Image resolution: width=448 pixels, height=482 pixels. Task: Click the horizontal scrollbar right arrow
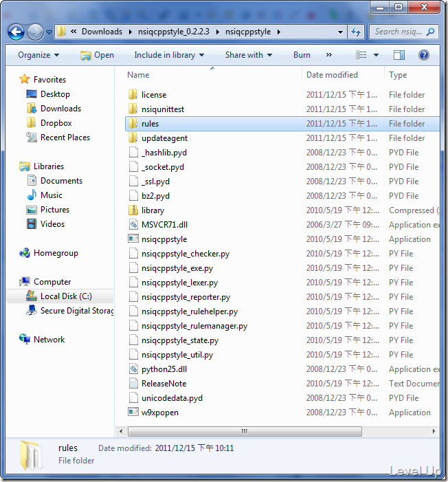434,431
